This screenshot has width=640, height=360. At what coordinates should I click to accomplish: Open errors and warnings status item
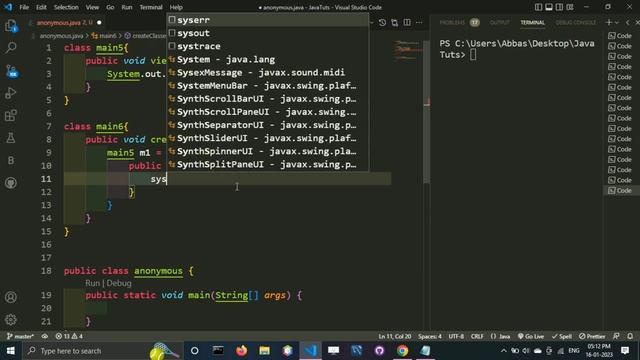69,336
